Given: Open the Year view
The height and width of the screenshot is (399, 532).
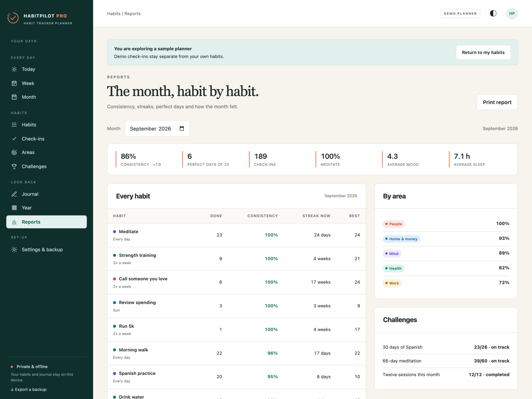Looking at the screenshot, I should (x=47, y=208).
